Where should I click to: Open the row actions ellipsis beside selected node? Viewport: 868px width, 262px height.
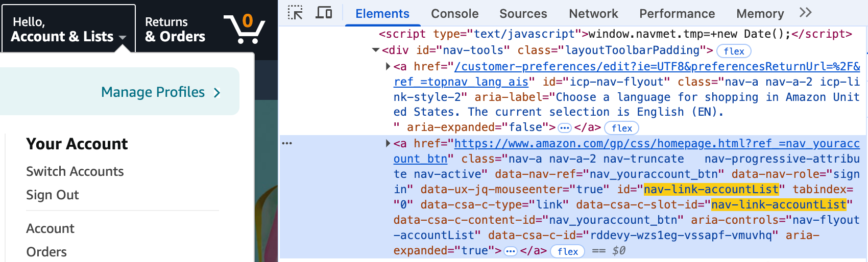(287, 143)
